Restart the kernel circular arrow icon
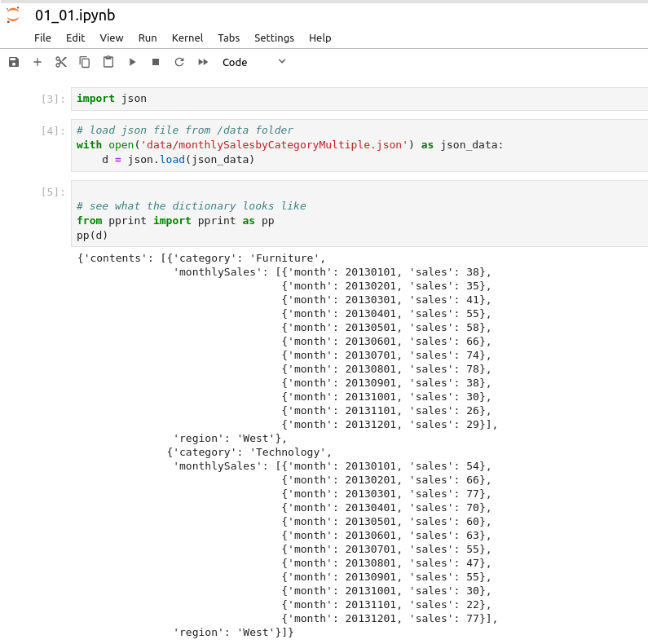648x644 pixels. 179,62
